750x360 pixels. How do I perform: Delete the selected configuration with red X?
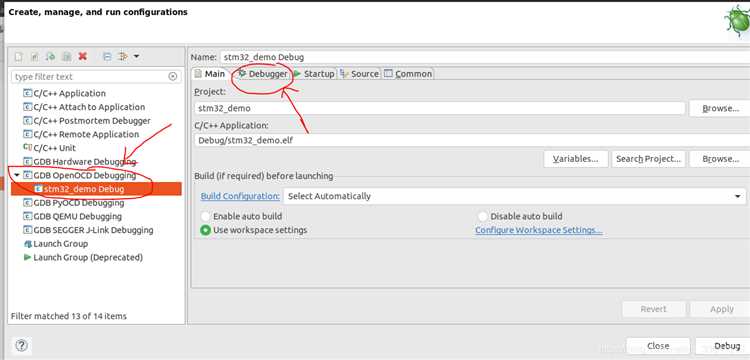click(x=83, y=56)
